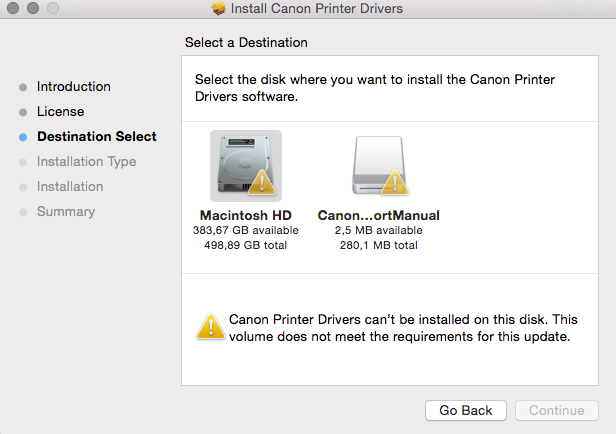
Task: Click the red close window button
Action: click(x=11, y=9)
